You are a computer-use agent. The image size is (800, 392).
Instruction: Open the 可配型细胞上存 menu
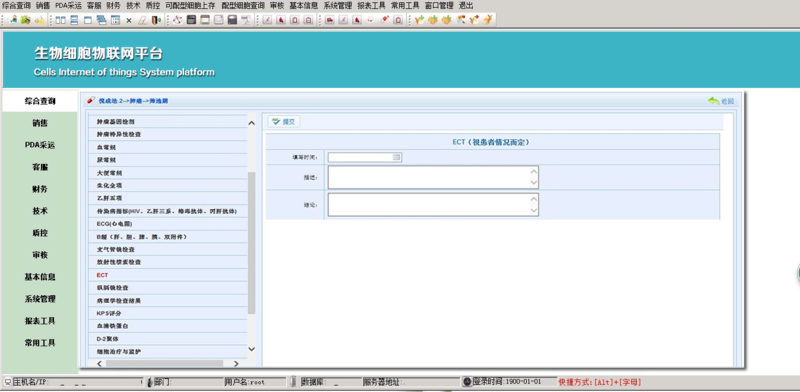point(190,6)
